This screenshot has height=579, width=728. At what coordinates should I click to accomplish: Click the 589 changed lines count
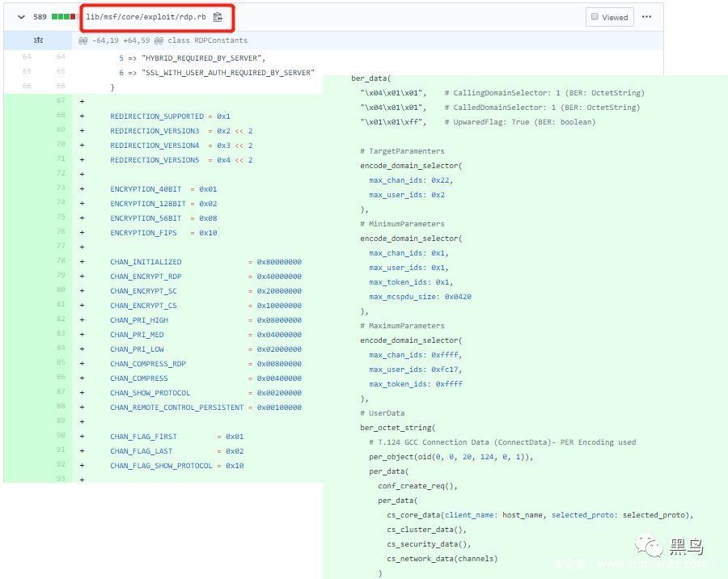click(x=40, y=17)
